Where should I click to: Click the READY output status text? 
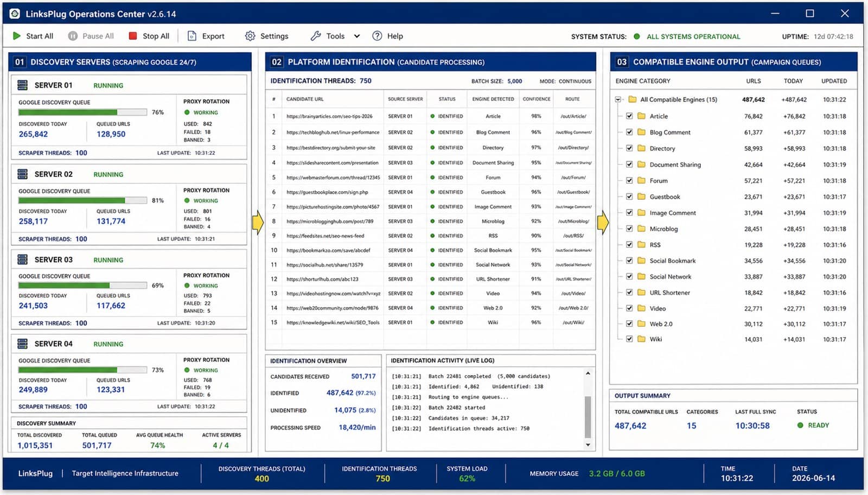pyautogui.click(x=819, y=425)
